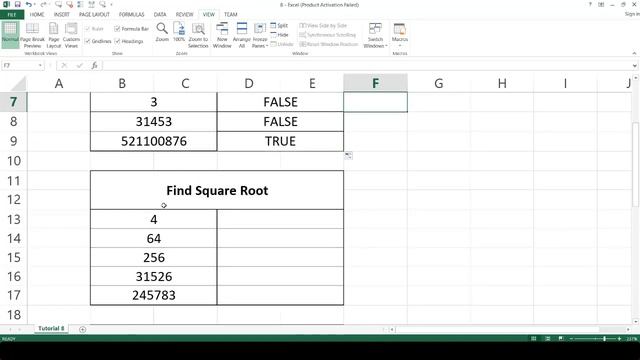Click Reset Window Position
This screenshot has width=640, height=360.
tap(329, 44)
